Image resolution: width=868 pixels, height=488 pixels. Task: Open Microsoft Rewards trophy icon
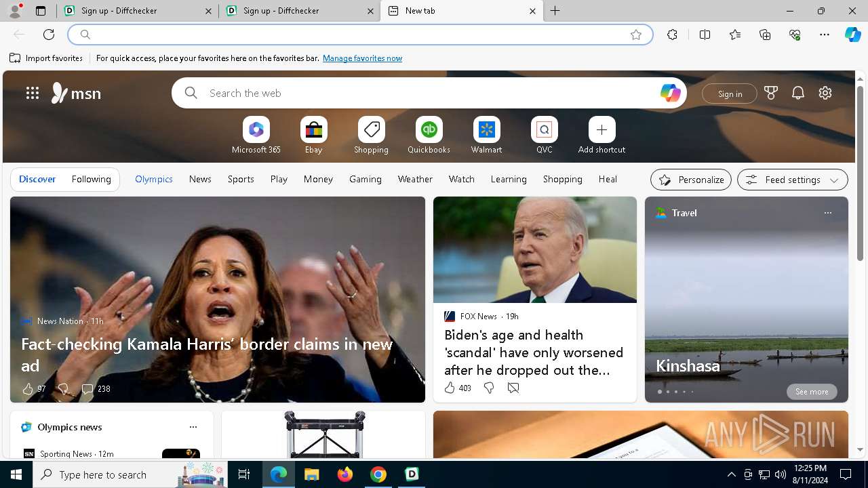(x=771, y=93)
